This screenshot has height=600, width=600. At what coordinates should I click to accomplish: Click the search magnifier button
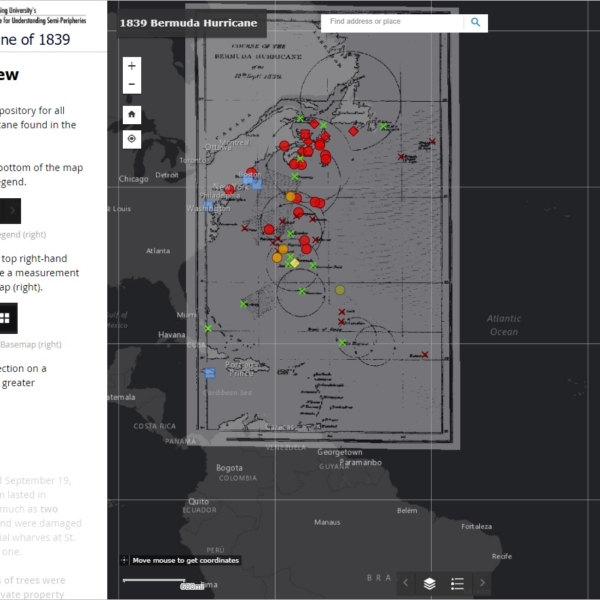[475, 21]
